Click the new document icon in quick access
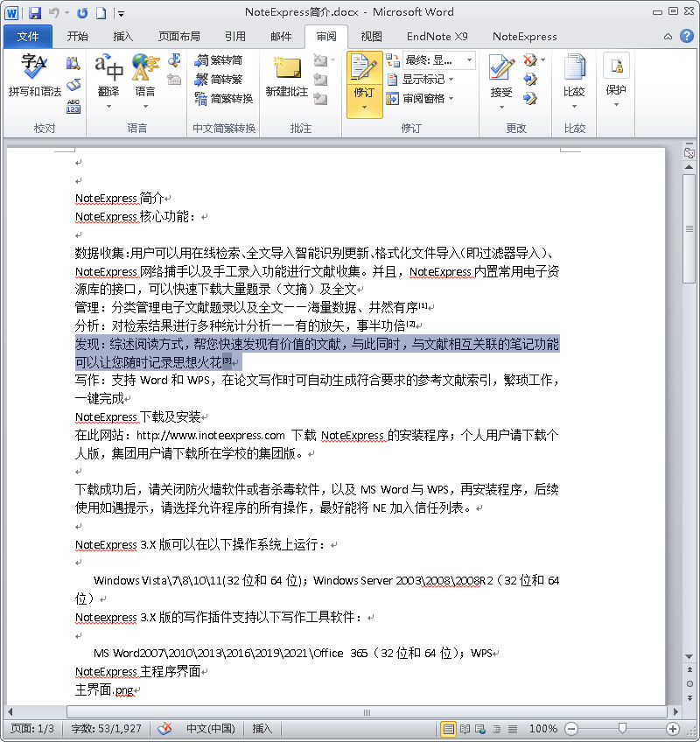700x742 pixels. pos(101,13)
